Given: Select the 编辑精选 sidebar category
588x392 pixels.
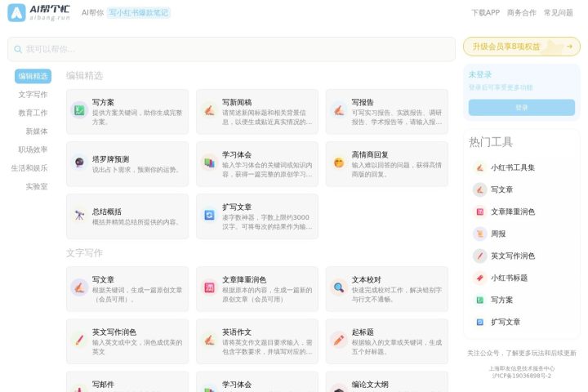Looking at the screenshot, I should (33, 76).
